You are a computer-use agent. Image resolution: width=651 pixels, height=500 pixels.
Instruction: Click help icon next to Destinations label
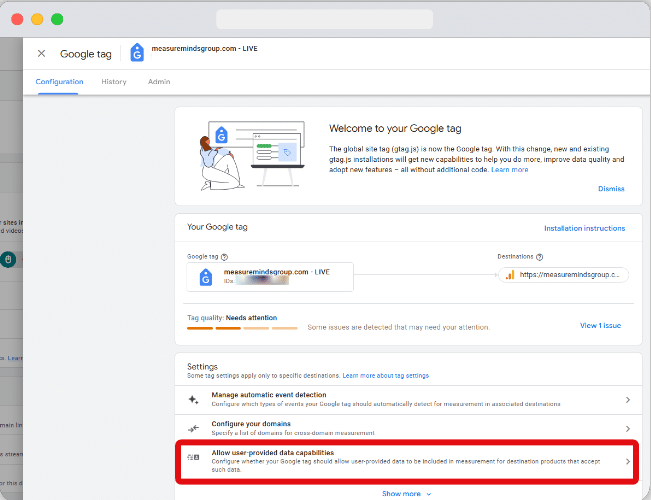click(539, 257)
